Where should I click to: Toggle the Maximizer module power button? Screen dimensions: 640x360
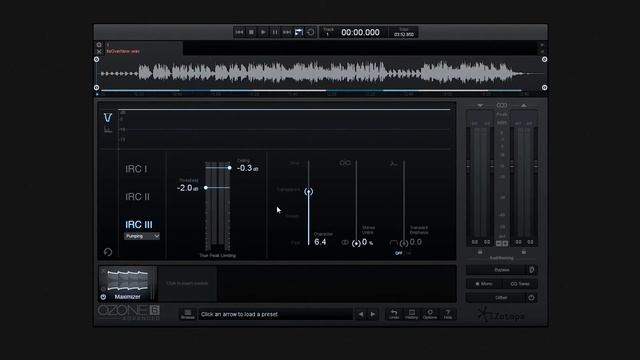click(x=103, y=297)
